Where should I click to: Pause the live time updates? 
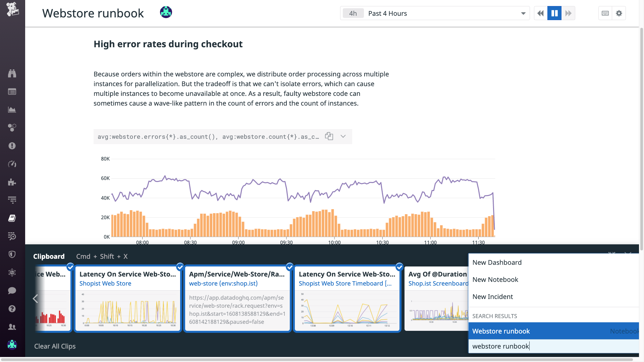[x=554, y=13]
